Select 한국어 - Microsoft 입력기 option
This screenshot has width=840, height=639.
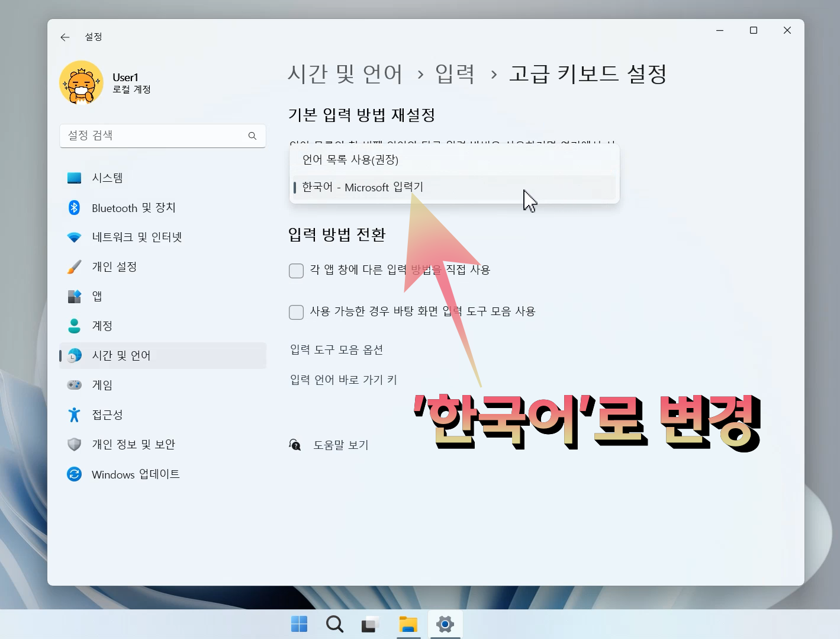coord(454,187)
